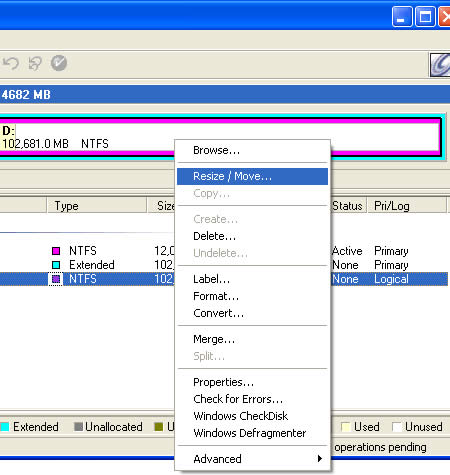
Task: Click the cyan Extended partition color square
Action: [x=56, y=265]
